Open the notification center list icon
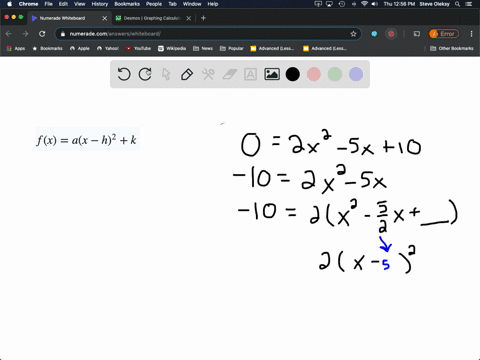 pyautogui.click(x=469, y=4)
